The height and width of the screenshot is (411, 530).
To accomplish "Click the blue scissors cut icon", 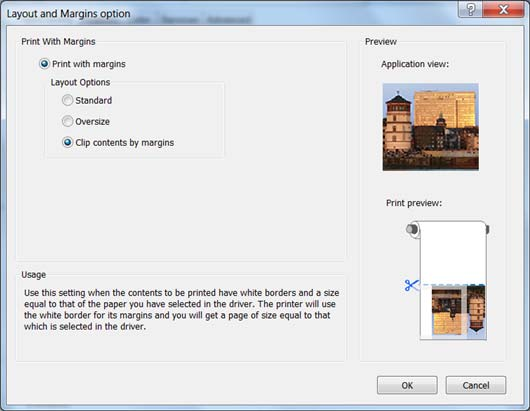I will tap(411, 285).
